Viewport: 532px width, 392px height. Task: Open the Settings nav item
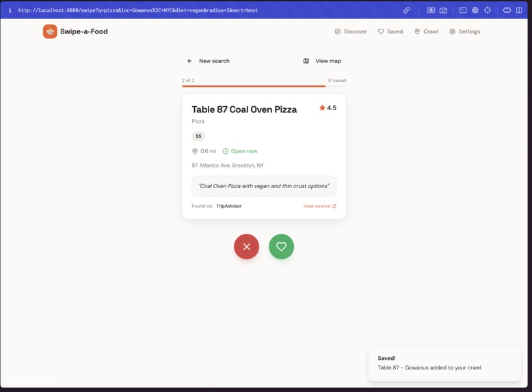click(465, 31)
